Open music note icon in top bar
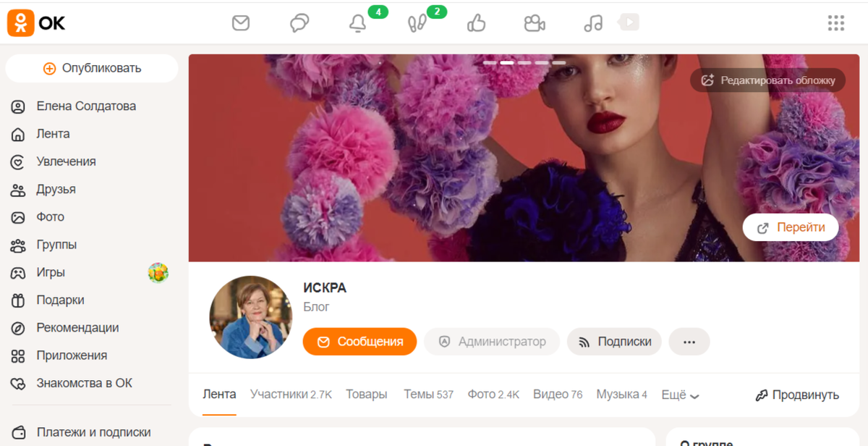Image resolution: width=868 pixels, height=446 pixels. tap(593, 23)
